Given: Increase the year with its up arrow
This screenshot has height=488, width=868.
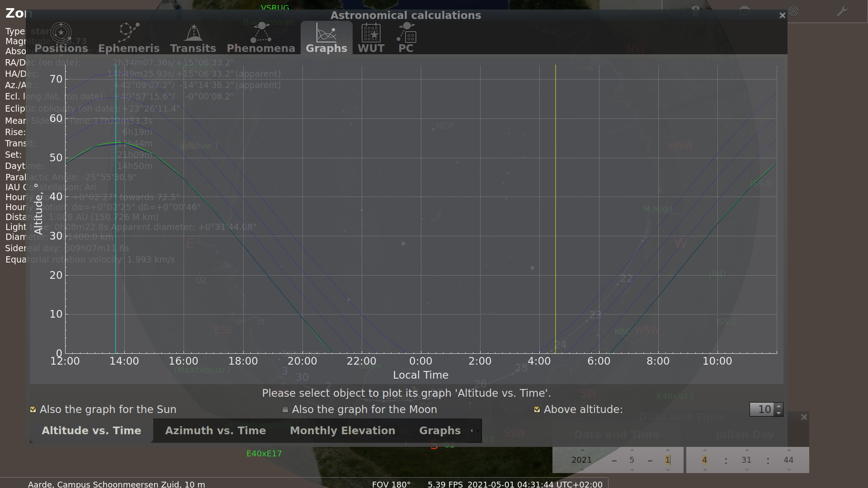Looking at the screenshot, I should click(582, 450).
